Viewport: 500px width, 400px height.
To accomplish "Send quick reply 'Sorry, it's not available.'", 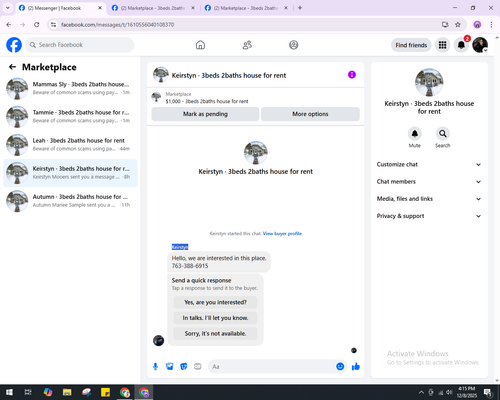I will (x=215, y=333).
